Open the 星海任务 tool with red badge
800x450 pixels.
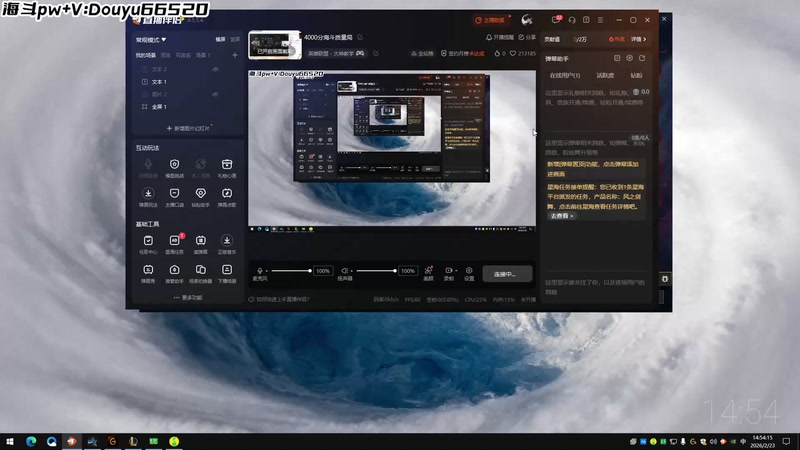[174, 244]
